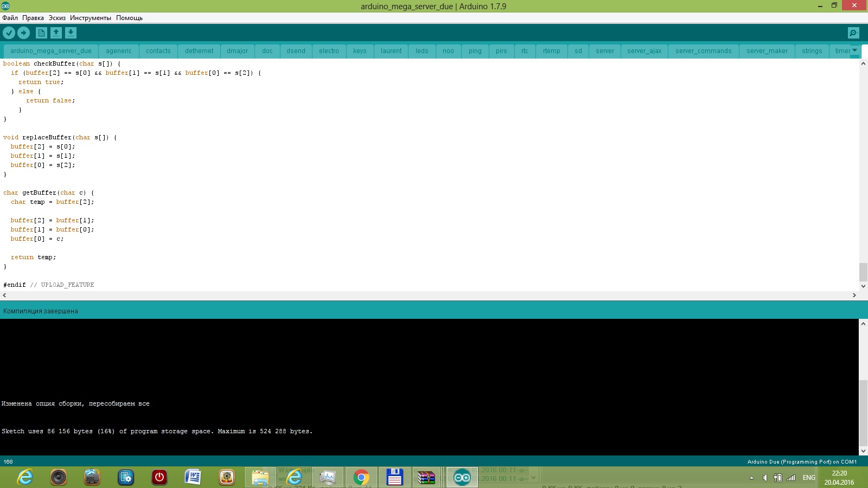Image resolution: width=868 pixels, height=488 pixels.
Task: Select the doc tab
Action: pyautogui.click(x=267, y=51)
